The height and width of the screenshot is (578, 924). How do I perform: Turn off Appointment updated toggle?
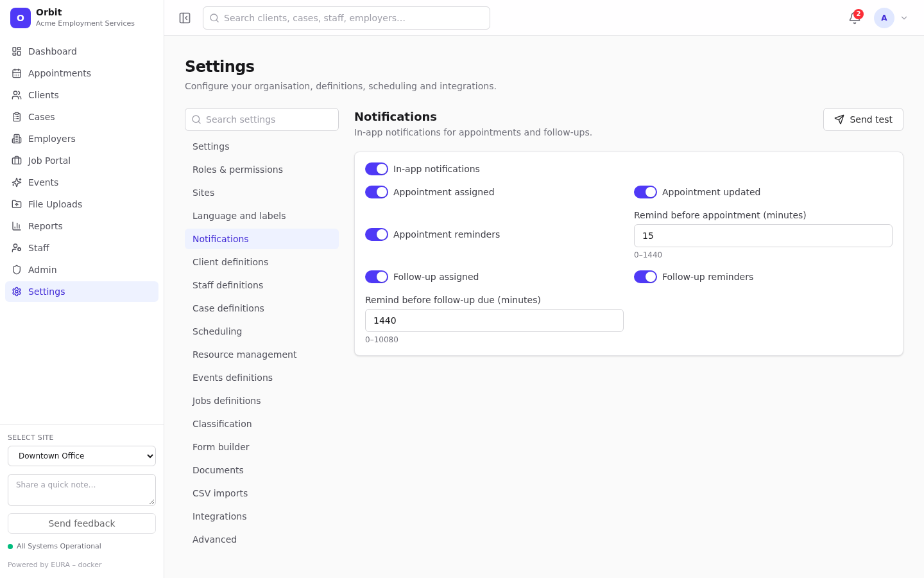click(x=646, y=192)
